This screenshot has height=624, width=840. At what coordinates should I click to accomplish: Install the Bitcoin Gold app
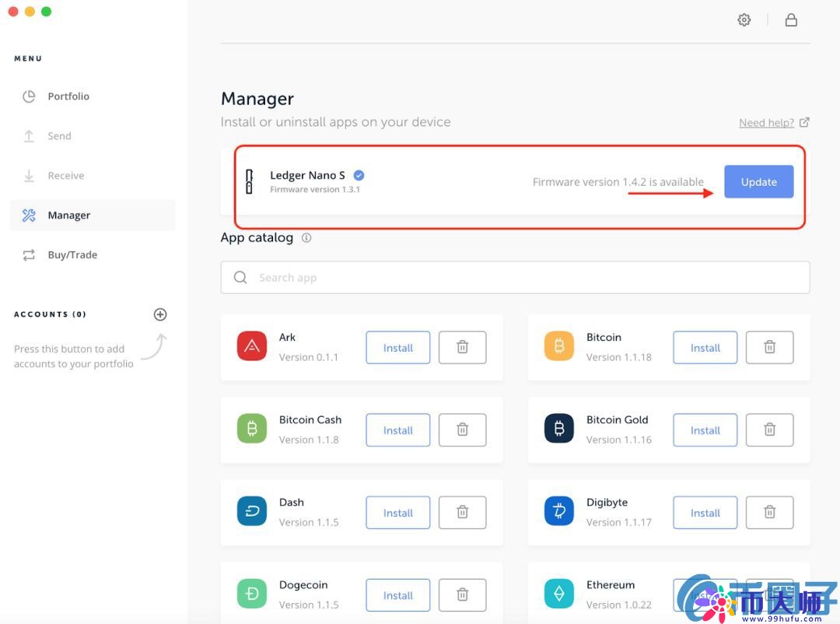(705, 430)
